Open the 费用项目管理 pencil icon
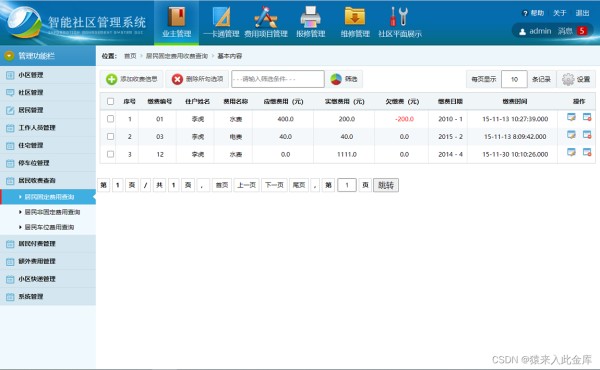The width and height of the screenshot is (600, 370). click(266, 22)
